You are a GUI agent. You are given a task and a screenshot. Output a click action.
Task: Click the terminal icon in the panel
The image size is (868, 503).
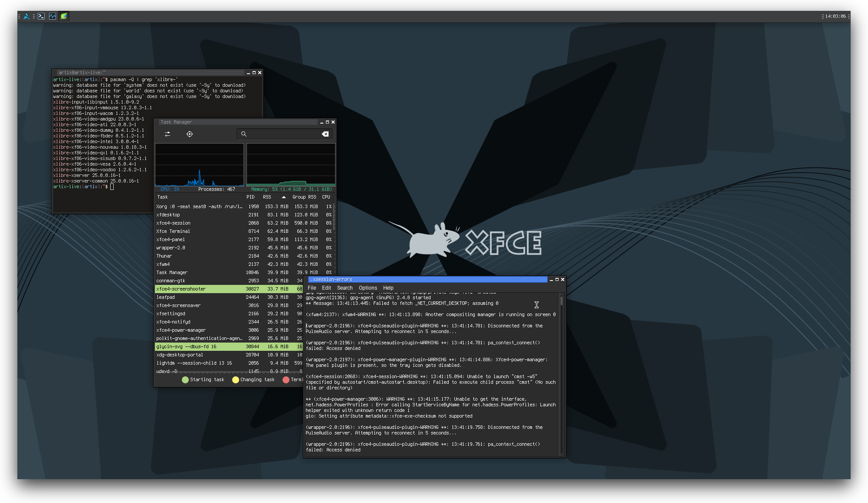point(41,16)
